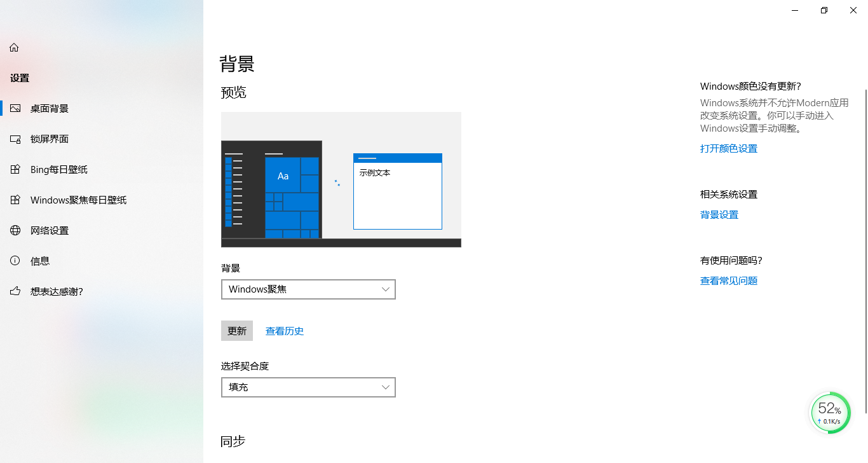Open 背景设置 system link
The image size is (868, 463).
pyautogui.click(x=719, y=214)
